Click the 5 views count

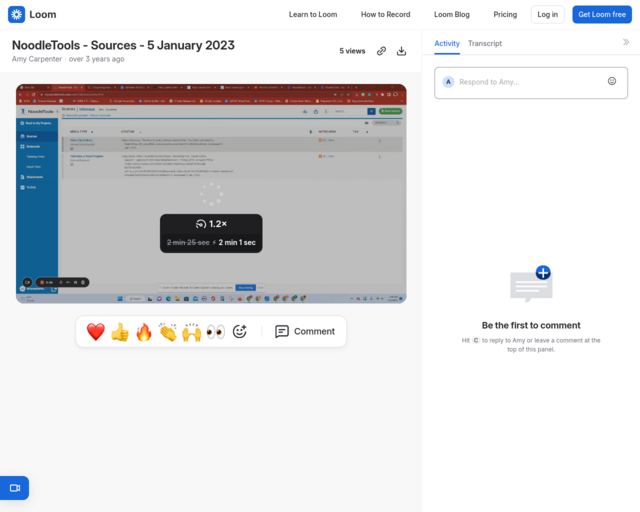(352, 51)
